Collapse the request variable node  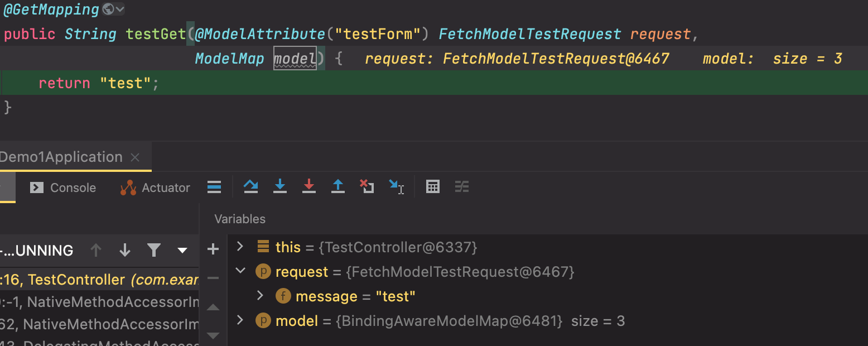pos(240,271)
